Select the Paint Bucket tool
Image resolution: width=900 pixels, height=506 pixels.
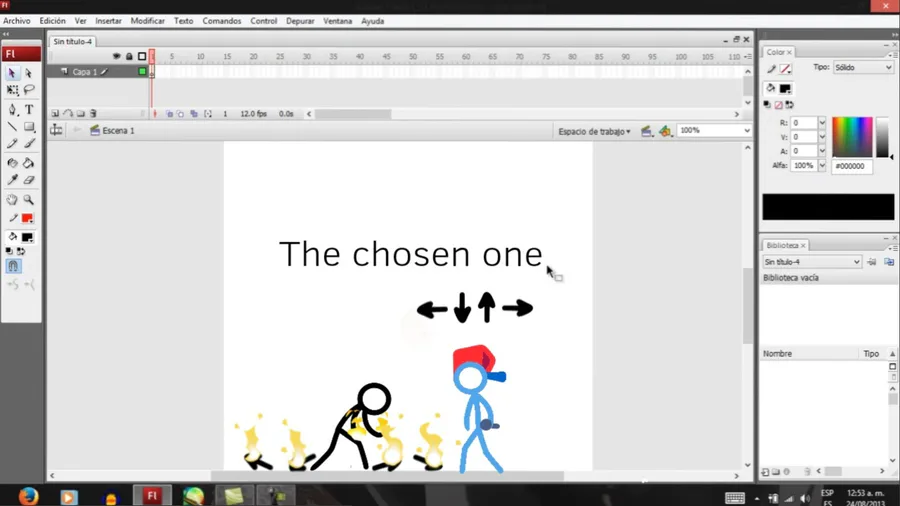pos(29,163)
